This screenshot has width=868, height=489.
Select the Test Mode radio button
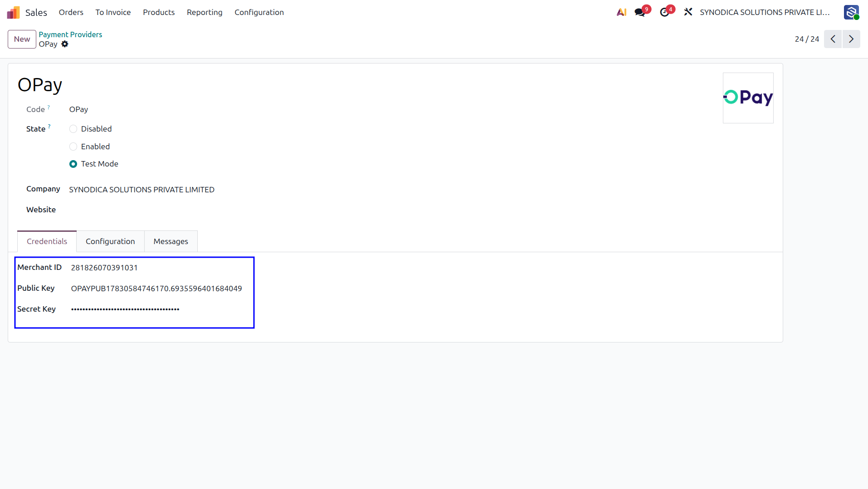(73, 164)
